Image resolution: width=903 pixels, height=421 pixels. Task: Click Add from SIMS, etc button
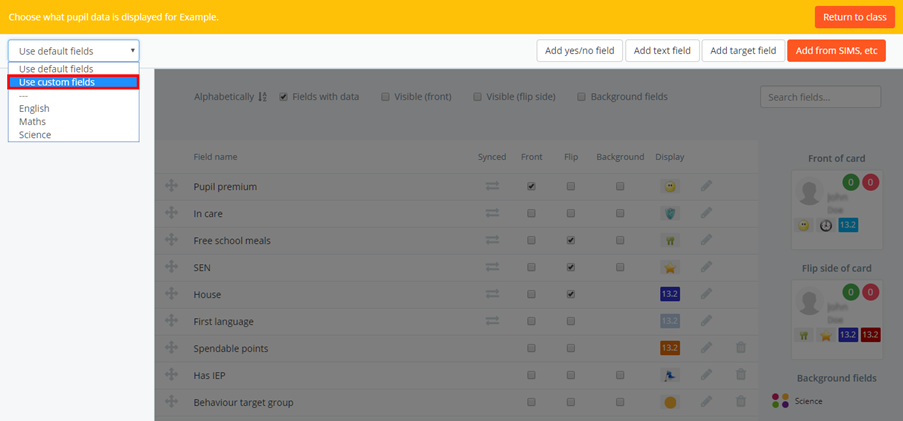coord(836,51)
